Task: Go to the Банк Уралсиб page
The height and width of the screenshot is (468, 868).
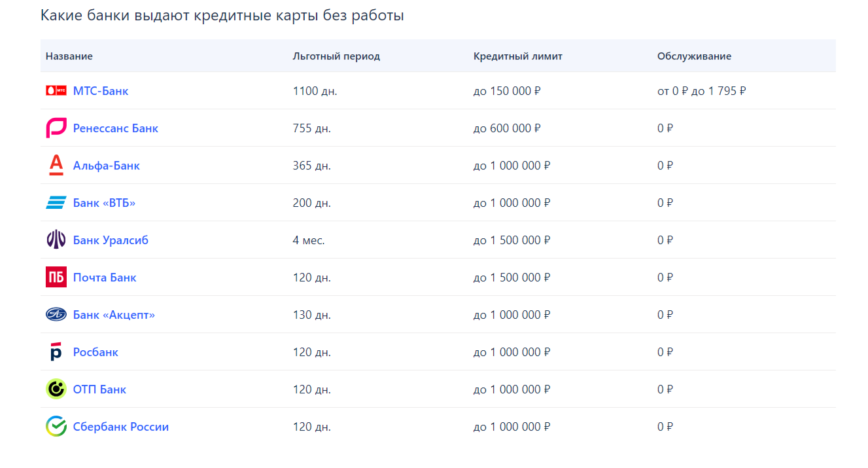Action: [x=111, y=240]
